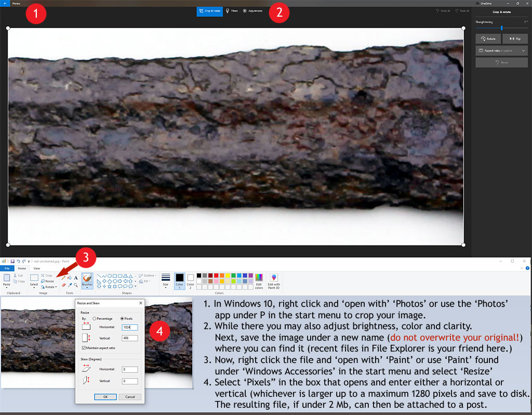Select the Eraser tool
Screen dimensions: 532x415
[63, 285]
